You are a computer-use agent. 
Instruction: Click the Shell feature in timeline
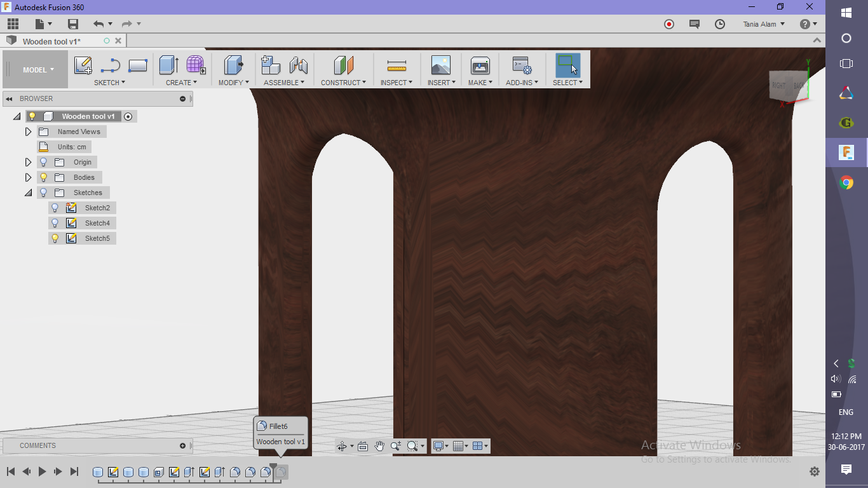[x=159, y=472]
